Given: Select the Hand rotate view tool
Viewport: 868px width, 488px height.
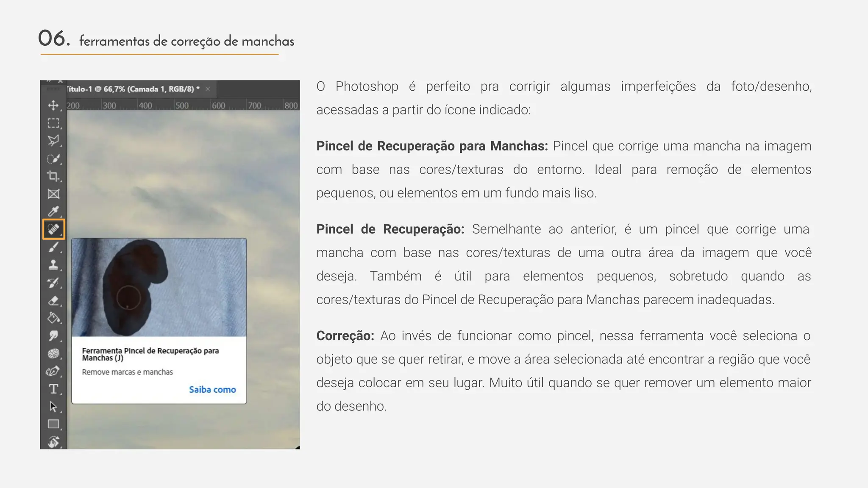Looking at the screenshot, I should pyautogui.click(x=53, y=442).
